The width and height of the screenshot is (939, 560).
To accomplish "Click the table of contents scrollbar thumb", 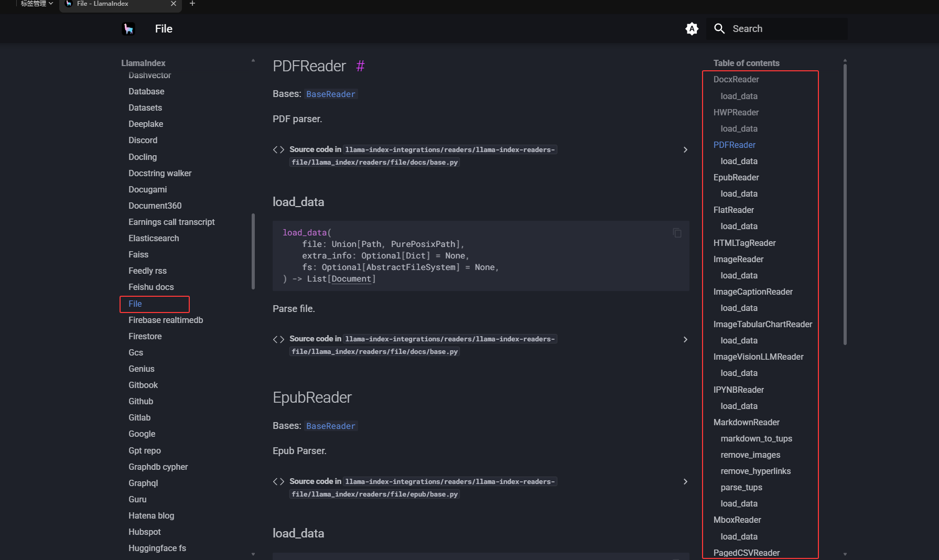I will point(845,203).
